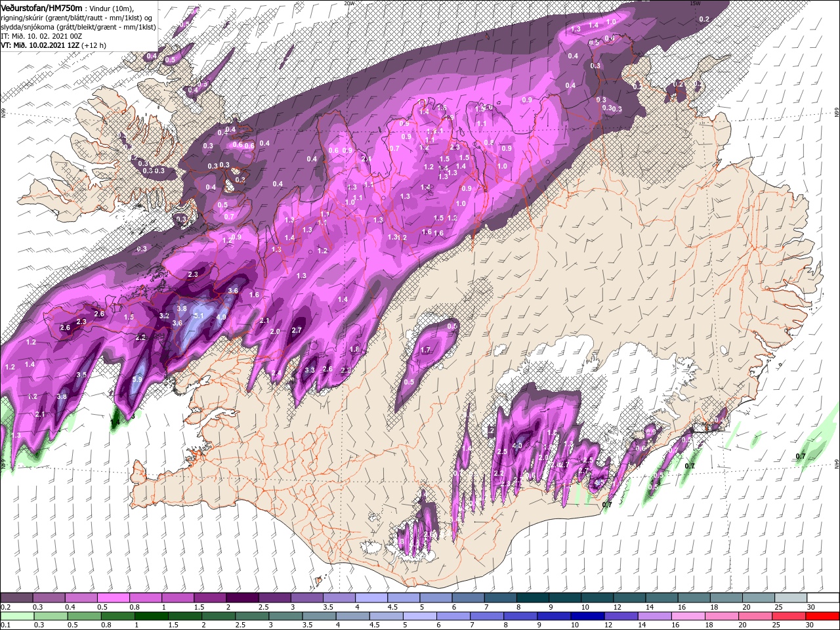The width and height of the screenshot is (840, 630).
Task: Click the 1.7 value in isolated snow band
Action: tap(425, 350)
